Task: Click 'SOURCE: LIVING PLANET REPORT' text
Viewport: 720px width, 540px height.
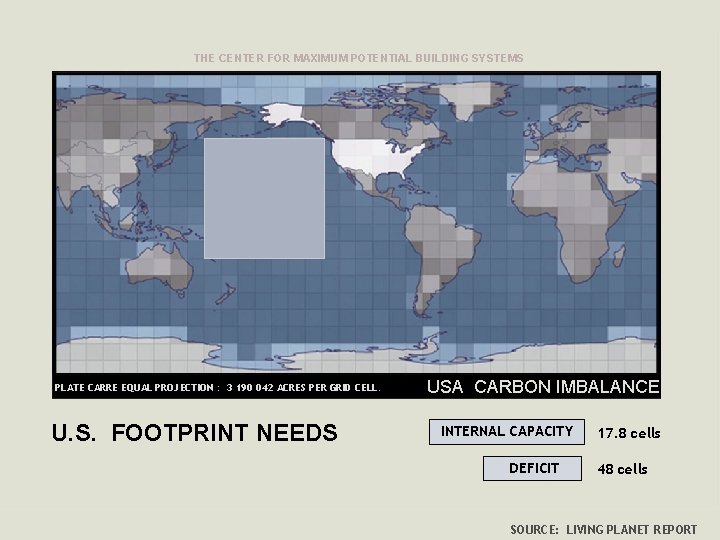Action: click(603, 529)
